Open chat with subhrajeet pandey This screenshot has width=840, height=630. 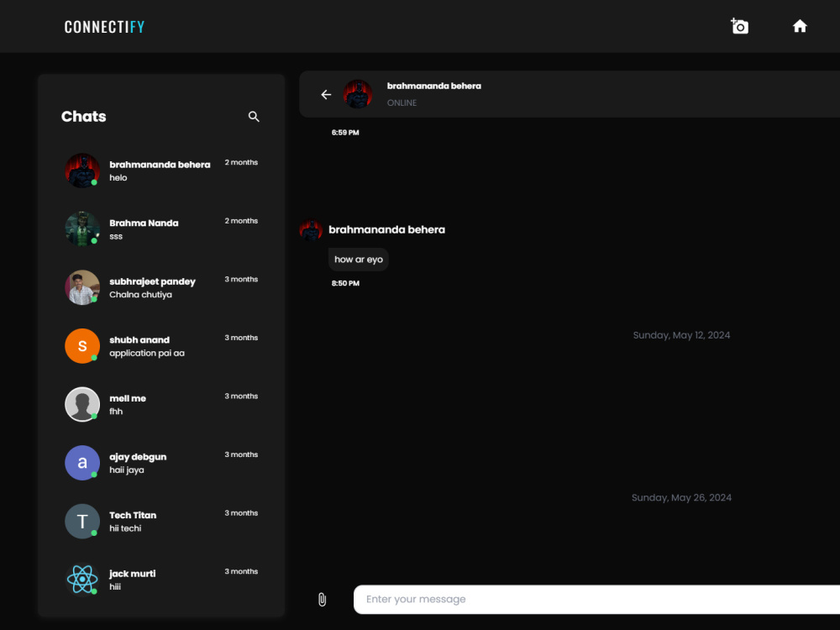pyautogui.click(x=161, y=287)
